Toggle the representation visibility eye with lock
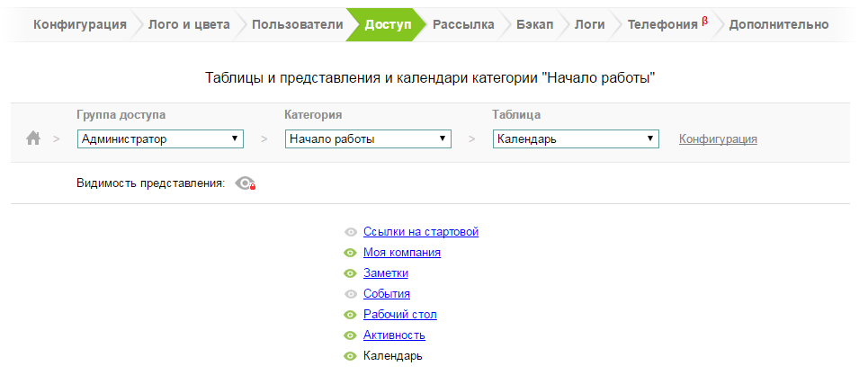 245,183
